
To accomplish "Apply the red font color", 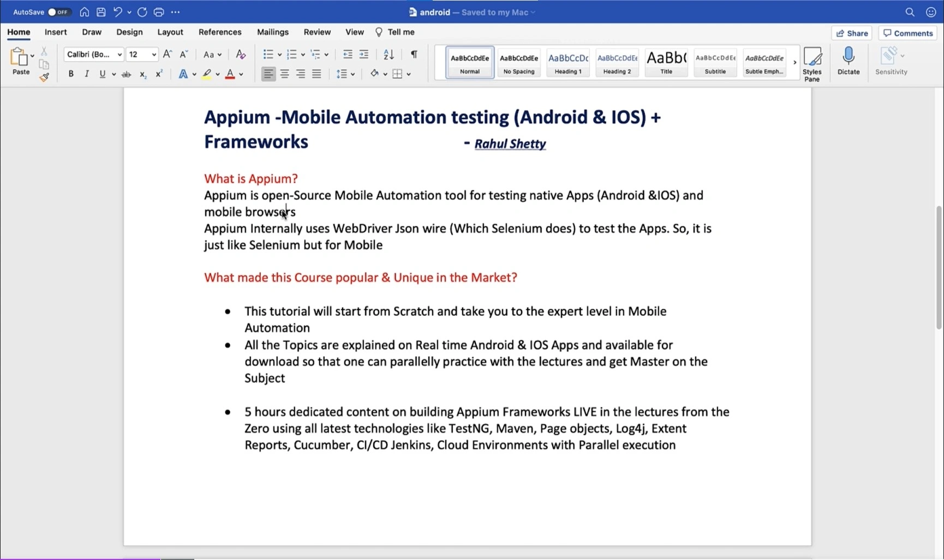I will coord(230,74).
